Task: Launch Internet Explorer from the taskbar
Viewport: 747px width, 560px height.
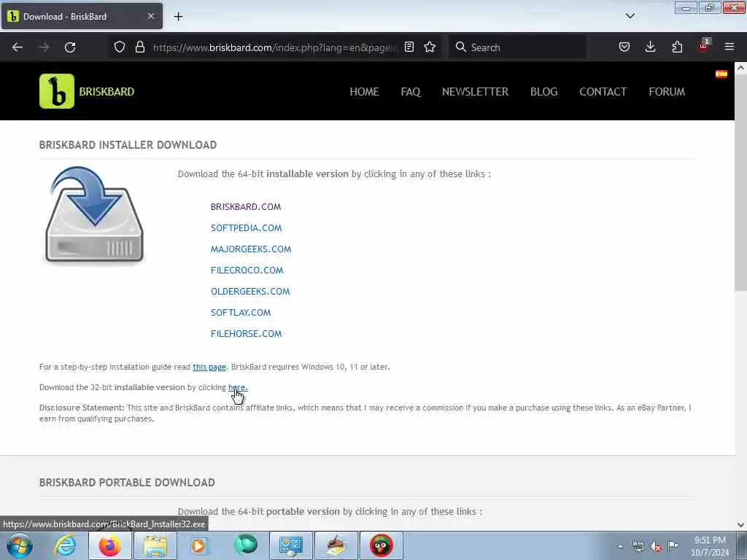Action: tap(65, 545)
